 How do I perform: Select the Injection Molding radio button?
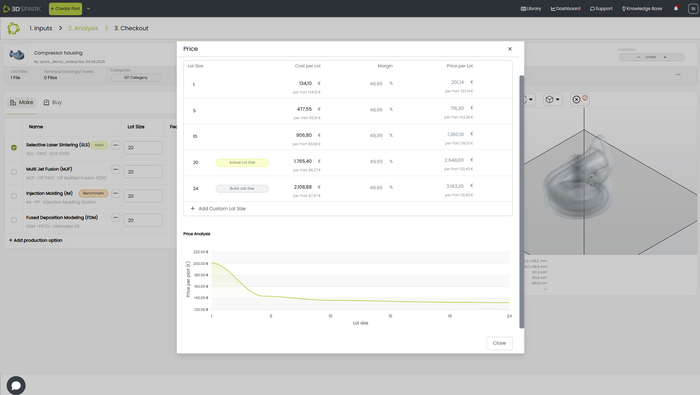14,196
